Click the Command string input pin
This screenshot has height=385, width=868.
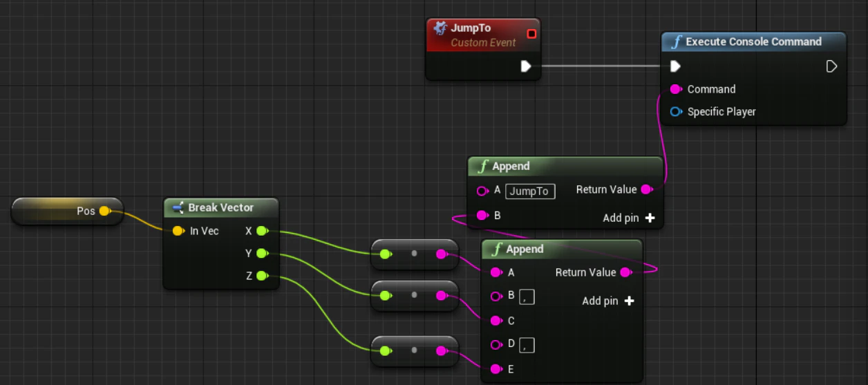point(676,89)
